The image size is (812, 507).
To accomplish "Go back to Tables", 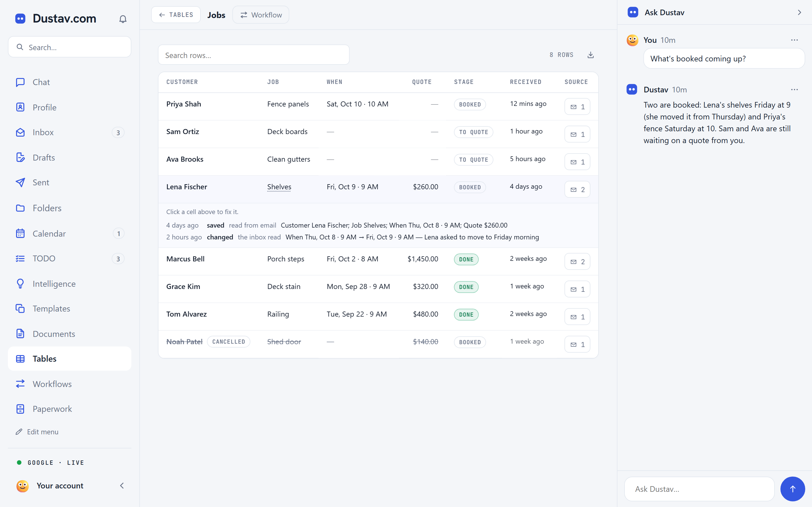I will (x=176, y=15).
